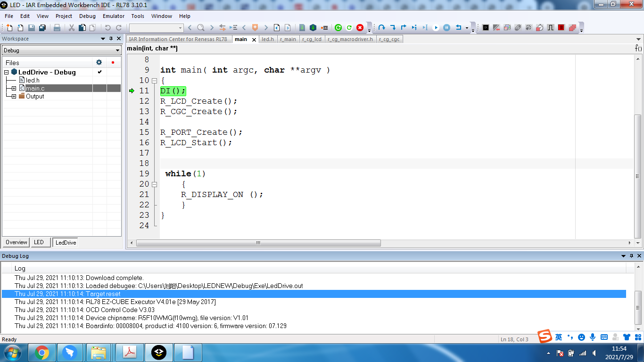Open the quick search combo box
Screen dimensions: 644x362
[x=156, y=28]
